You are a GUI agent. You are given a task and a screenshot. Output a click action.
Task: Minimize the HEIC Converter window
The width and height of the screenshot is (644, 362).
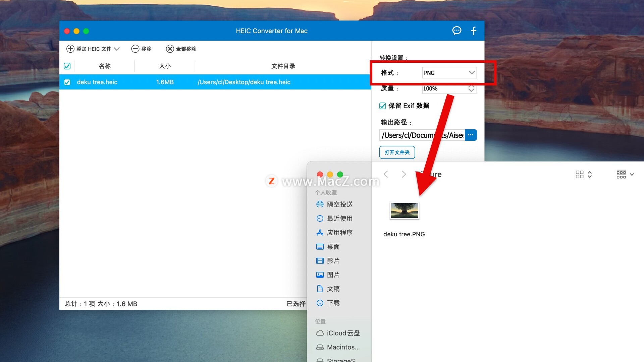[76, 31]
